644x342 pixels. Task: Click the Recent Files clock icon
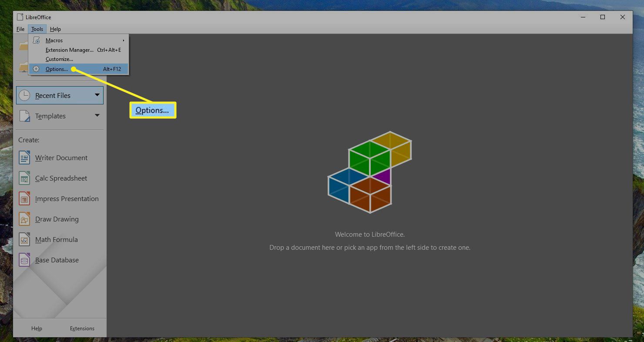tap(24, 95)
